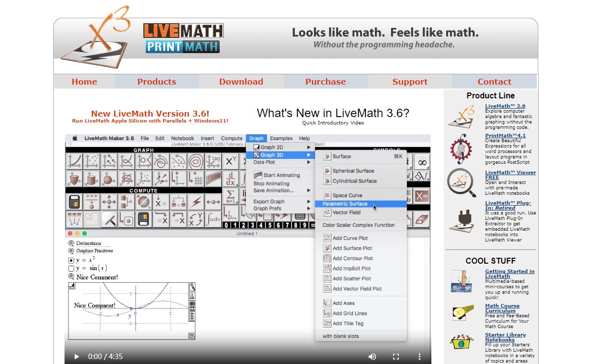Click the Apple menu in video

(x=75, y=138)
